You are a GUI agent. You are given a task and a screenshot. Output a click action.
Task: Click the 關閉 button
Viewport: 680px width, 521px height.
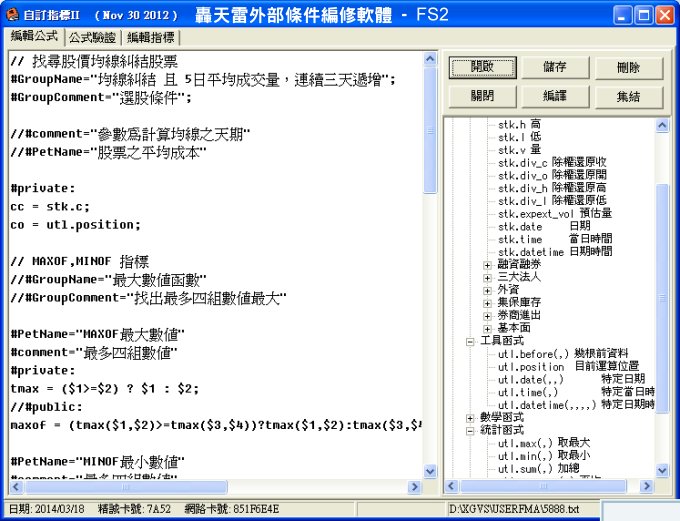click(x=483, y=96)
